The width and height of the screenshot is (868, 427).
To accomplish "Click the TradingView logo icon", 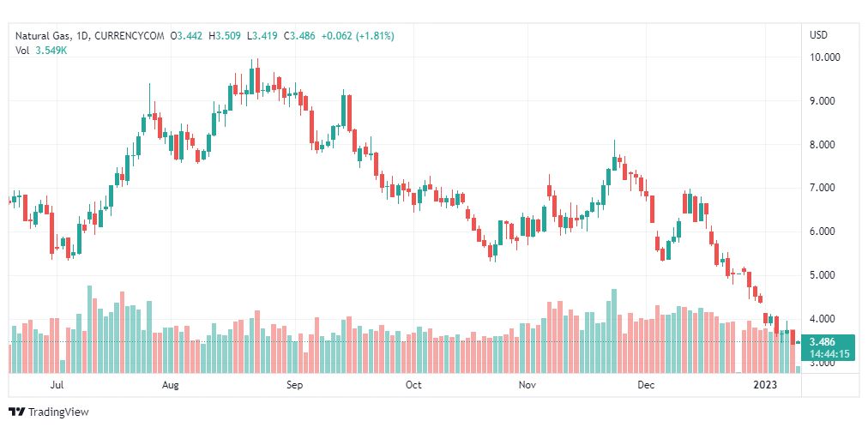I will 16,412.
